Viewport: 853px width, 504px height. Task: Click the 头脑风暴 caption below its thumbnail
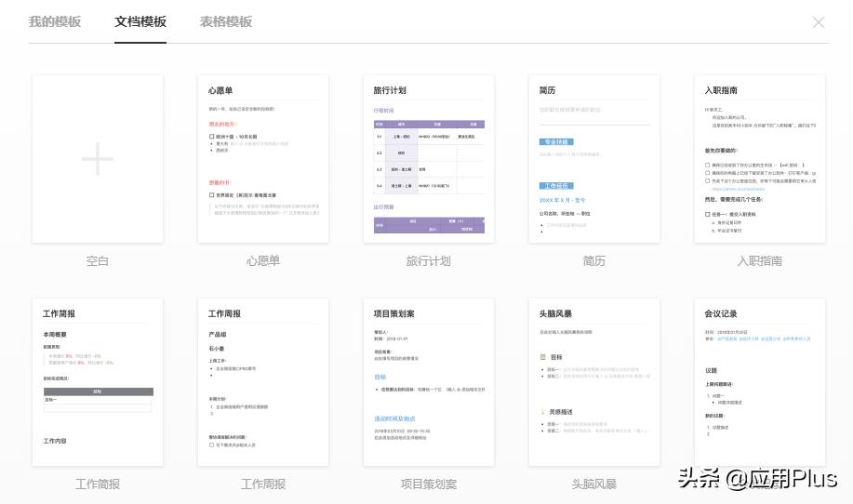click(x=594, y=484)
